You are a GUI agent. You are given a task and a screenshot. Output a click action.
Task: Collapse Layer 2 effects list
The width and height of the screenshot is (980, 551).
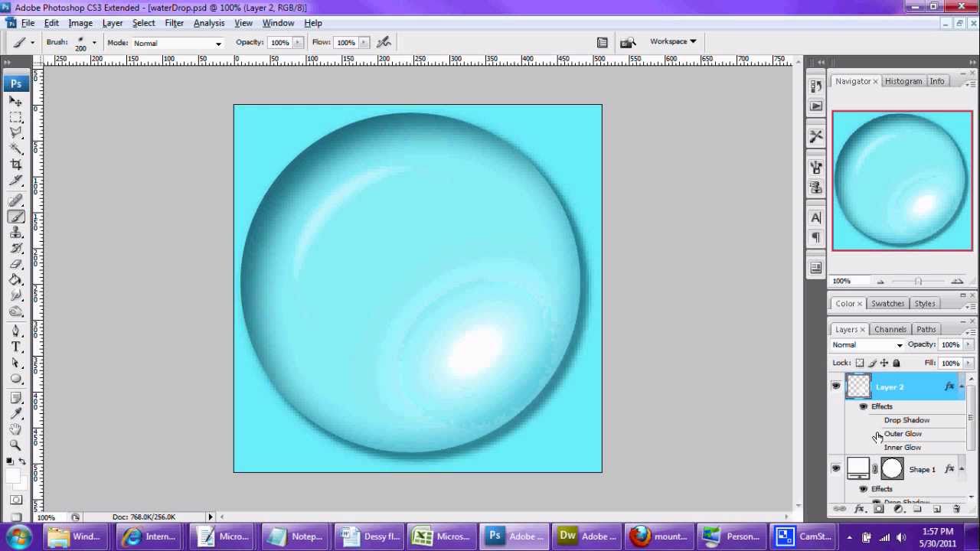click(x=962, y=386)
